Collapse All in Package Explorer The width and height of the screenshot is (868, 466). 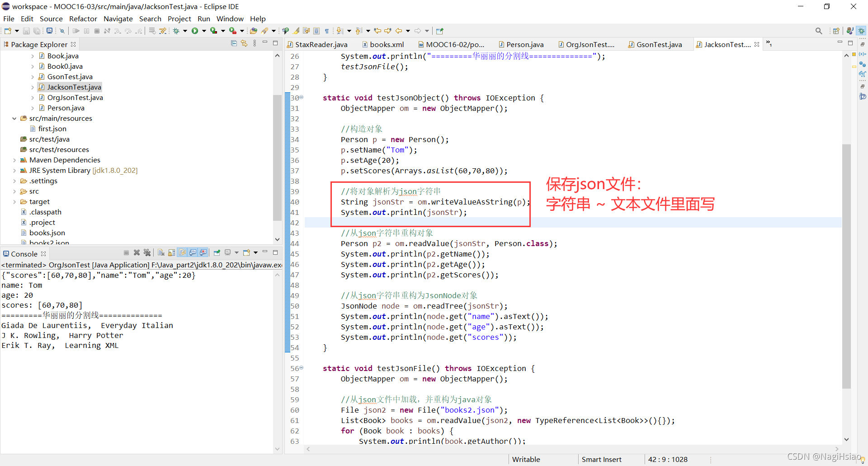point(234,43)
